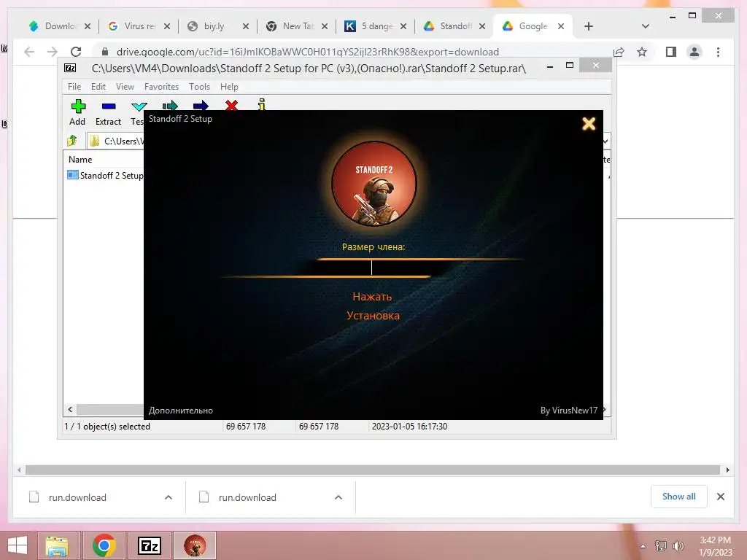Click the Name column header in 7-Zip
Viewport: 747px width, 560px height.
pyautogui.click(x=80, y=160)
